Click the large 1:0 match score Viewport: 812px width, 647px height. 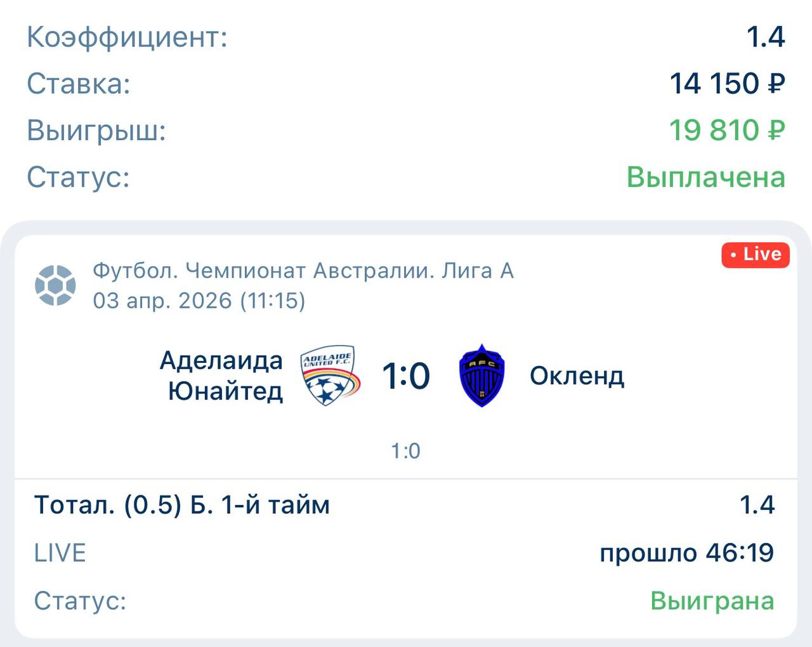click(x=406, y=376)
